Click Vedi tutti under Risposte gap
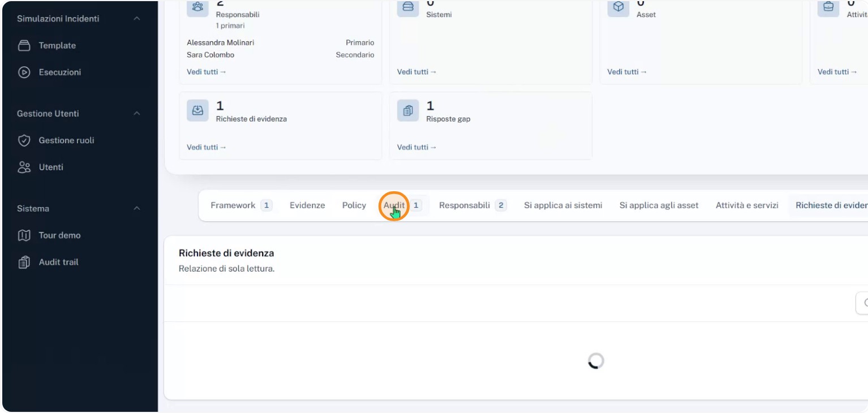This screenshot has height=413, width=868. pos(417,147)
